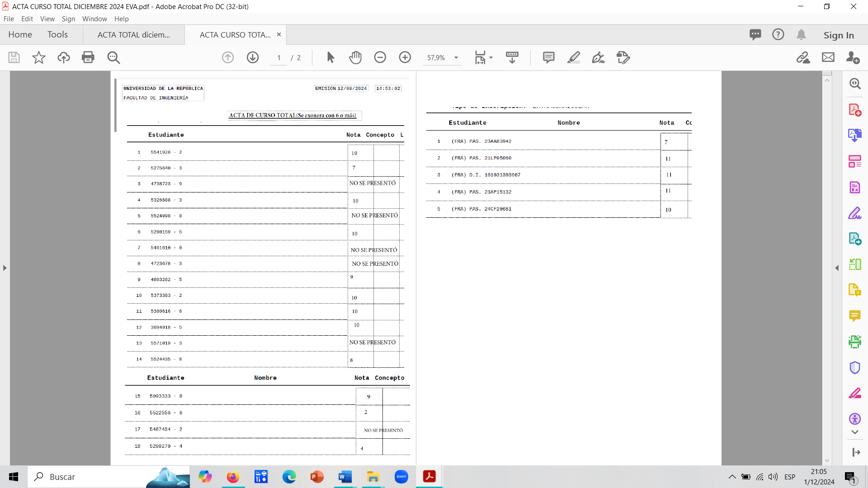Share with others person icon

point(853,57)
